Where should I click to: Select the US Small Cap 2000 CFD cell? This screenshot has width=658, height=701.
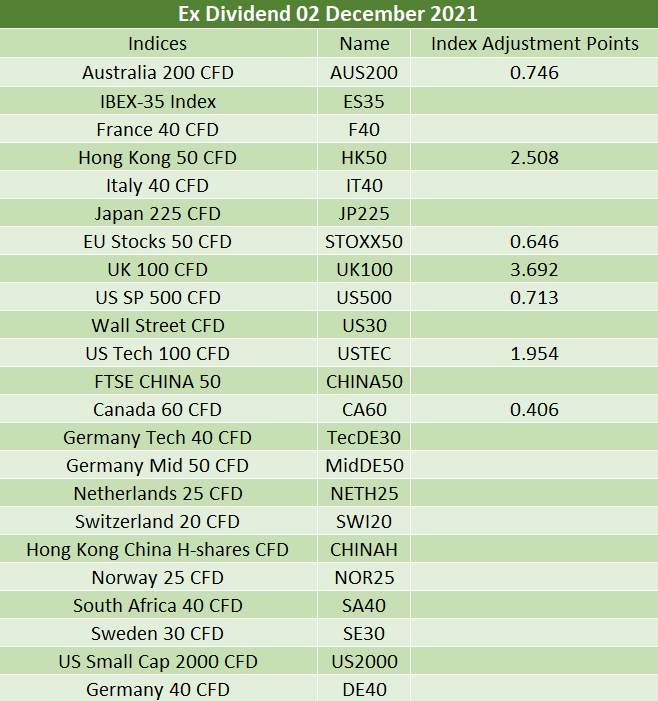pos(157,662)
